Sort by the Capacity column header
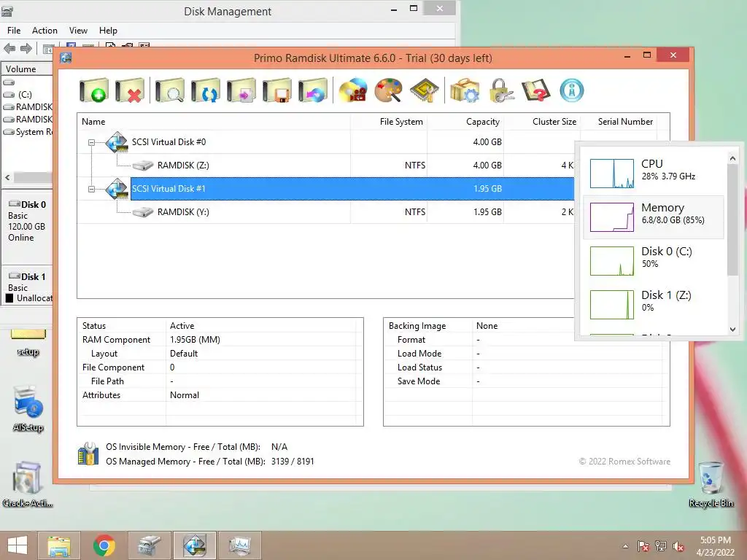The width and height of the screenshot is (747, 560). point(465,122)
